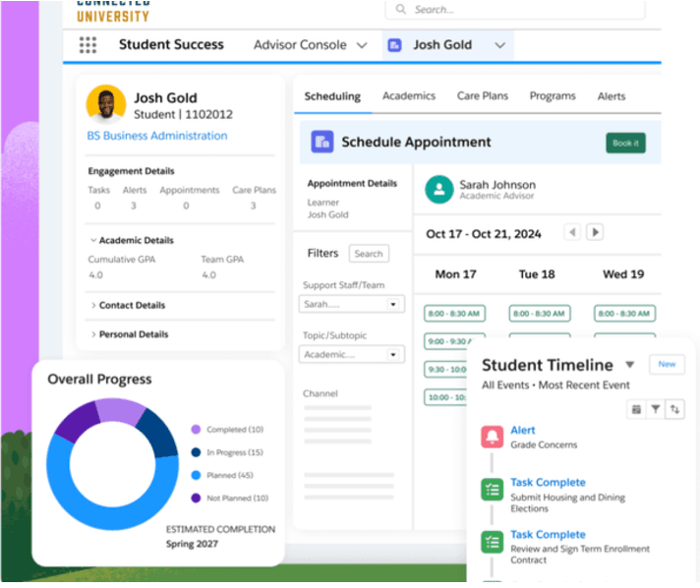
Task: Go to previous week with left arrow
Action: (x=572, y=232)
